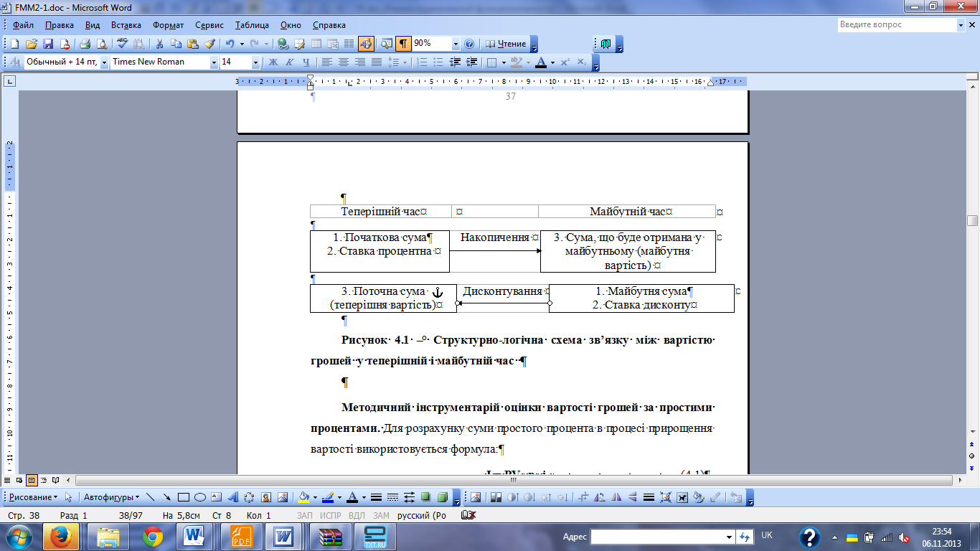Select the Format Painter brush
This screenshot has width=980, height=551.
tap(209, 44)
